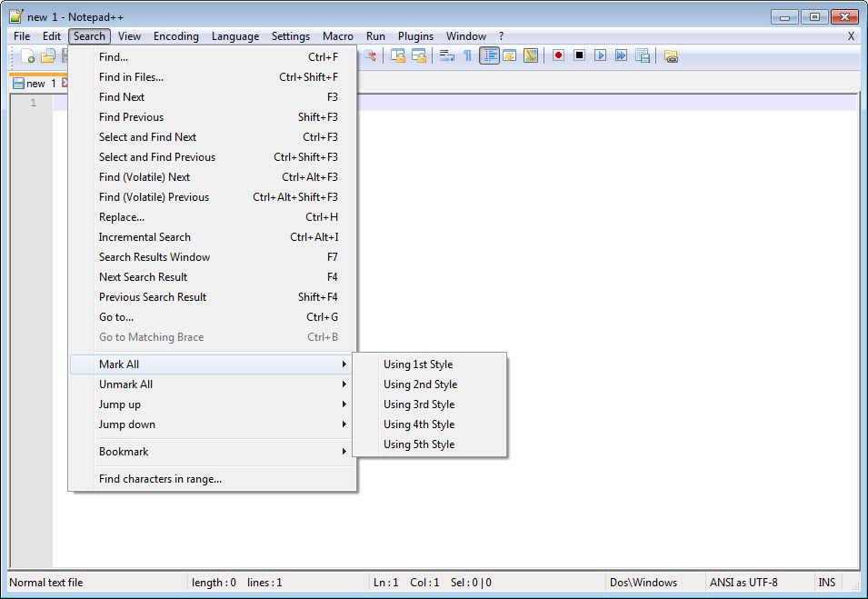Select Select and Find Next entry
Image resolution: width=868 pixels, height=599 pixels.
[x=213, y=136]
